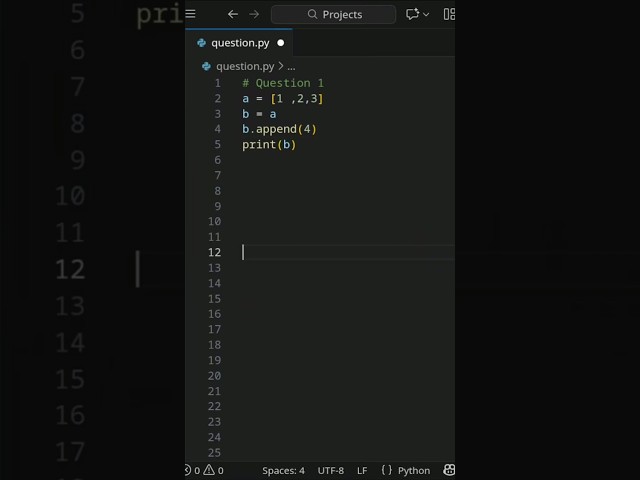The height and width of the screenshot is (480, 640).
Task: Change end of line sequence LF
Action: click(362, 471)
